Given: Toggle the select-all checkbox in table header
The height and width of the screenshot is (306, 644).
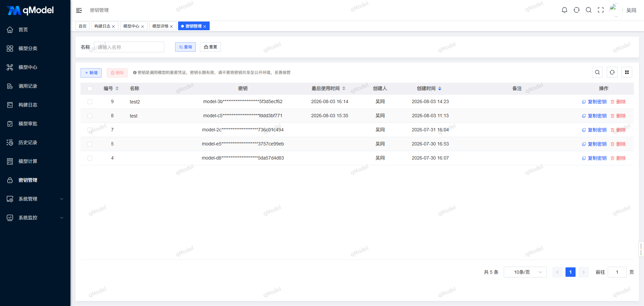Looking at the screenshot, I should 90,89.
